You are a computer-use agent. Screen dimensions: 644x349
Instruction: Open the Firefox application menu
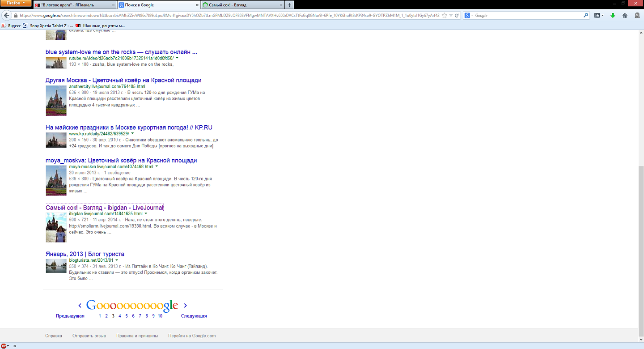pos(16,3)
